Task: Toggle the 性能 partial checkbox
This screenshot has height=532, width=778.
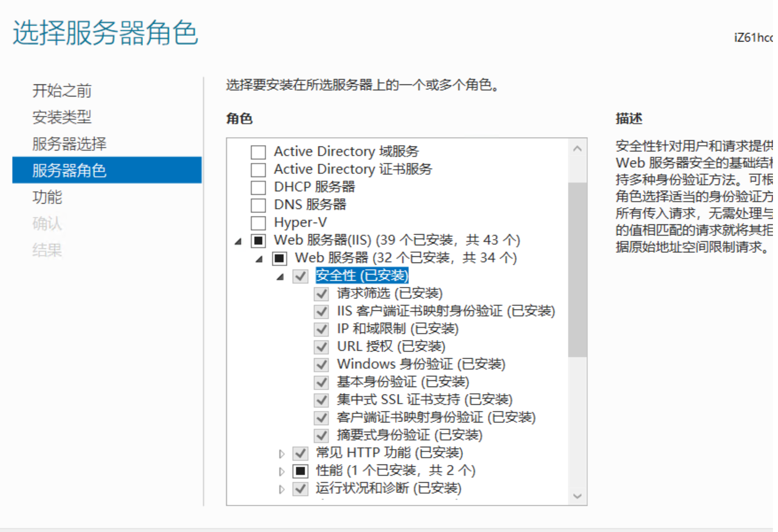Action: [300, 471]
